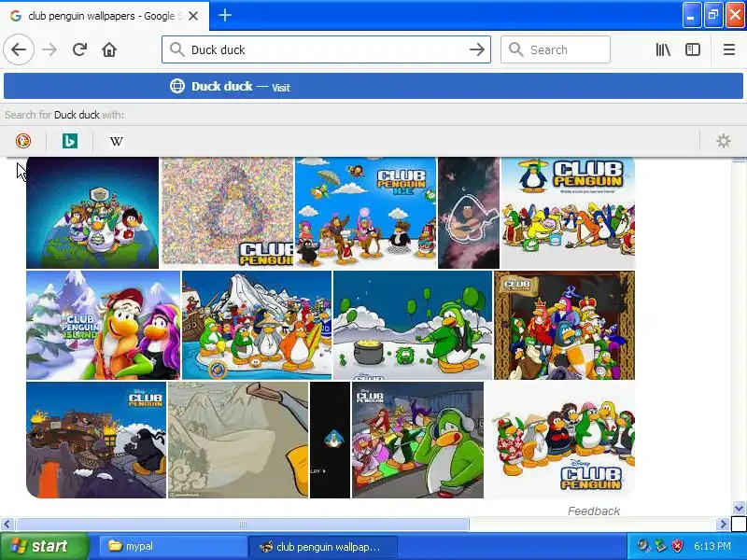Click the horizontal scrollbar thumb
Image resolution: width=747 pixels, height=560 pixels.
pyautogui.click(x=242, y=525)
